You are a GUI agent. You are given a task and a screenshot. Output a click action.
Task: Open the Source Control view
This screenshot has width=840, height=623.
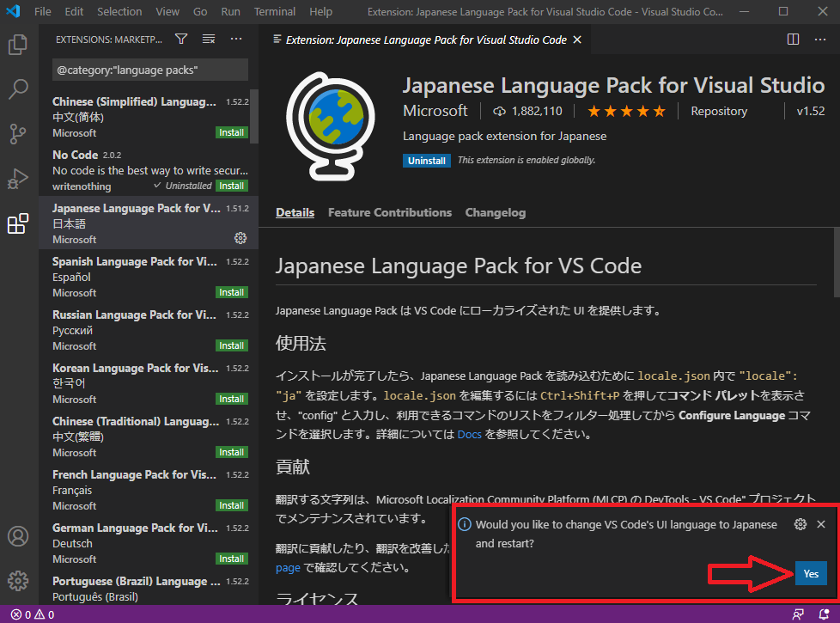pos(18,134)
